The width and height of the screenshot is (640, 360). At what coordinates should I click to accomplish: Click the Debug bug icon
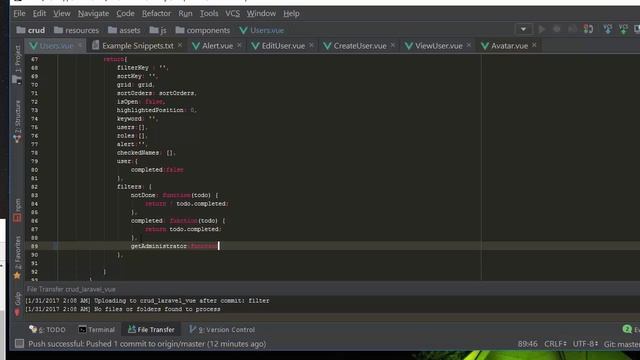[557, 29]
